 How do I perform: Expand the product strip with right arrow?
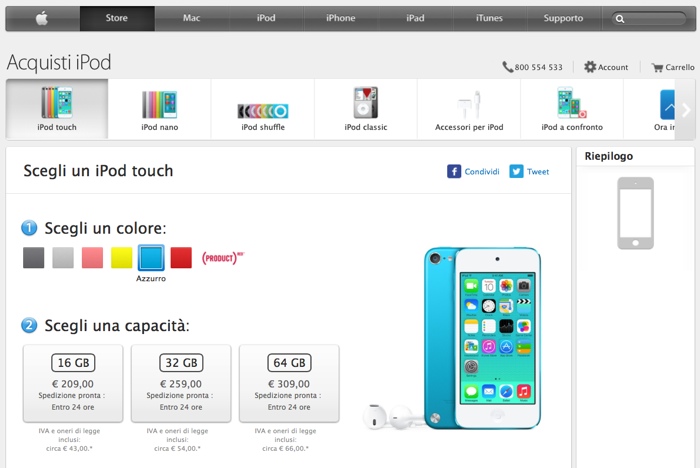pyautogui.click(x=686, y=110)
